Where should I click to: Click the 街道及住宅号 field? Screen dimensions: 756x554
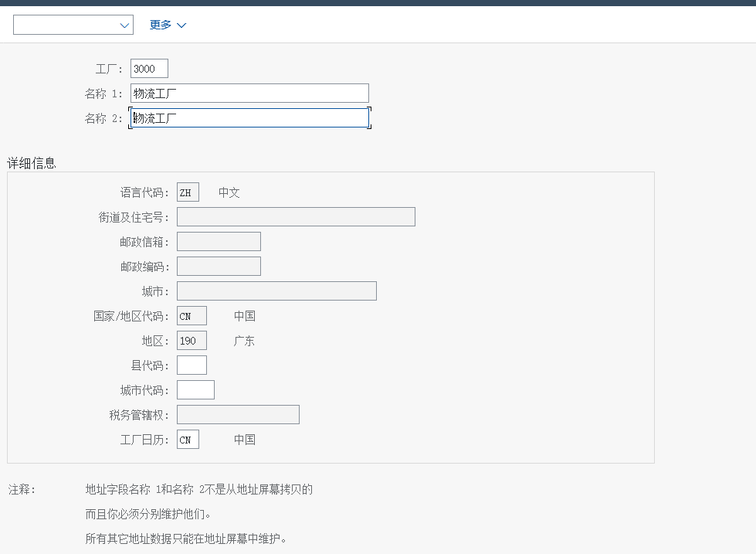pos(296,217)
